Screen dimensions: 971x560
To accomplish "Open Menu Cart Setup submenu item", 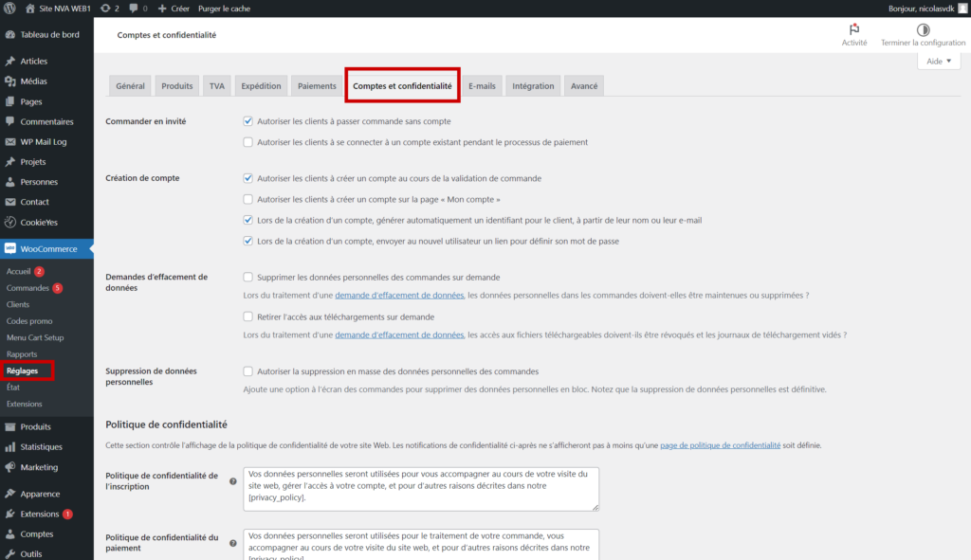I will point(35,338).
